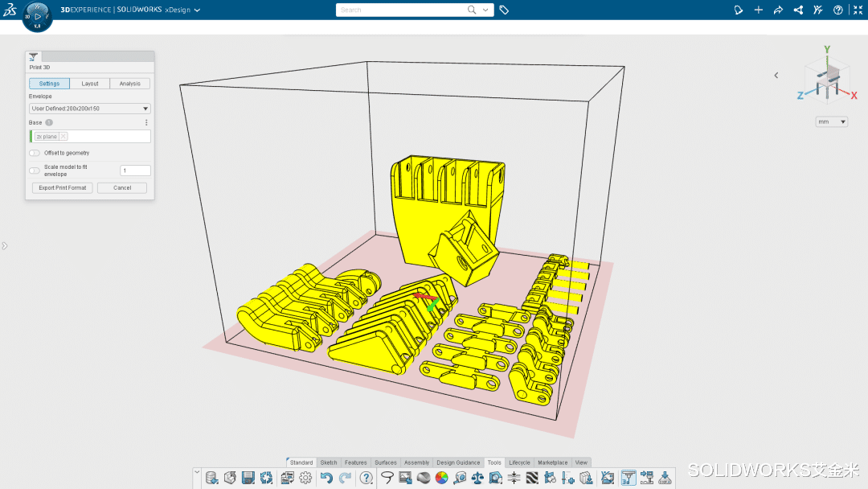
Task: Enable Scale model to fit envelope
Action: (33, 170)
